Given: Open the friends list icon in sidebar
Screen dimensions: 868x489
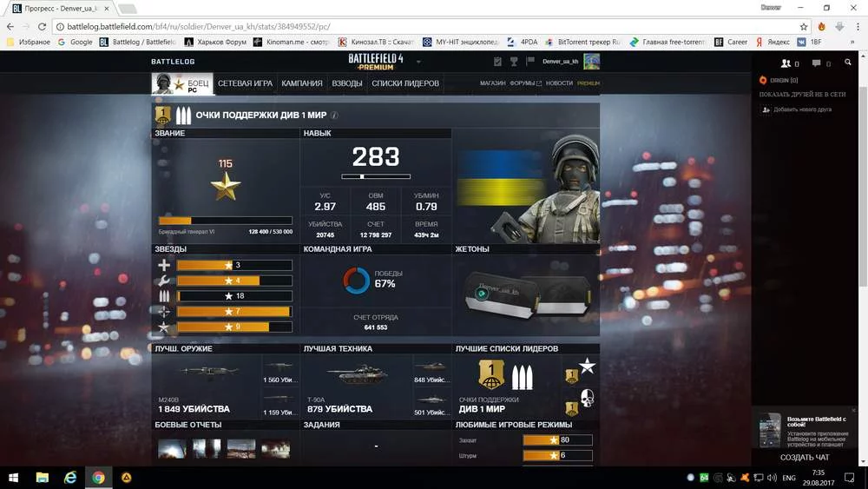Looking at the screenshot, I should coord(786,63).
